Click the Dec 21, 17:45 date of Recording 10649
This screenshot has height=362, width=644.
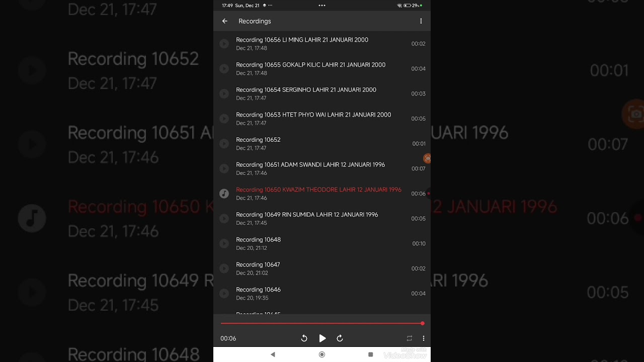click(252, 223)
